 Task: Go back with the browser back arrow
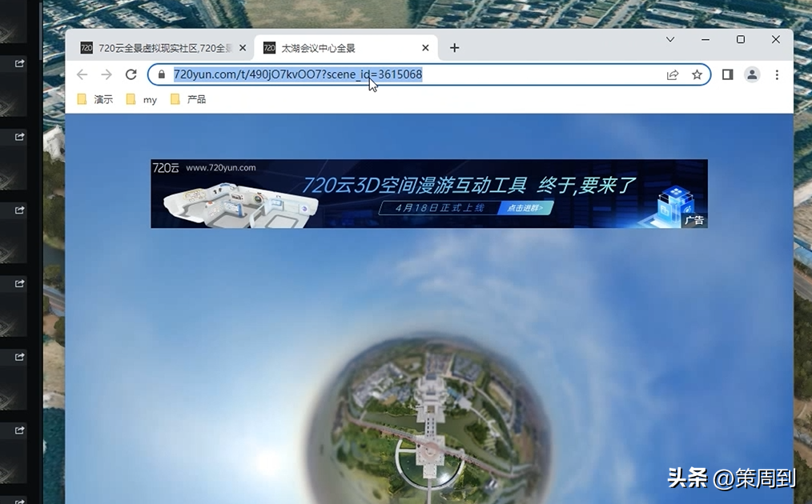[x=82, y=74]
